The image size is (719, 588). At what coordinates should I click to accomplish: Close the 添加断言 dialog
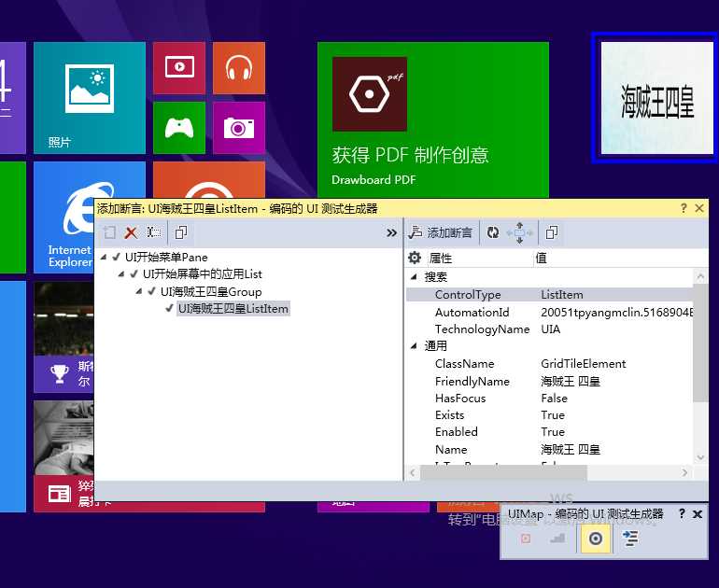(x=699, y=208)
